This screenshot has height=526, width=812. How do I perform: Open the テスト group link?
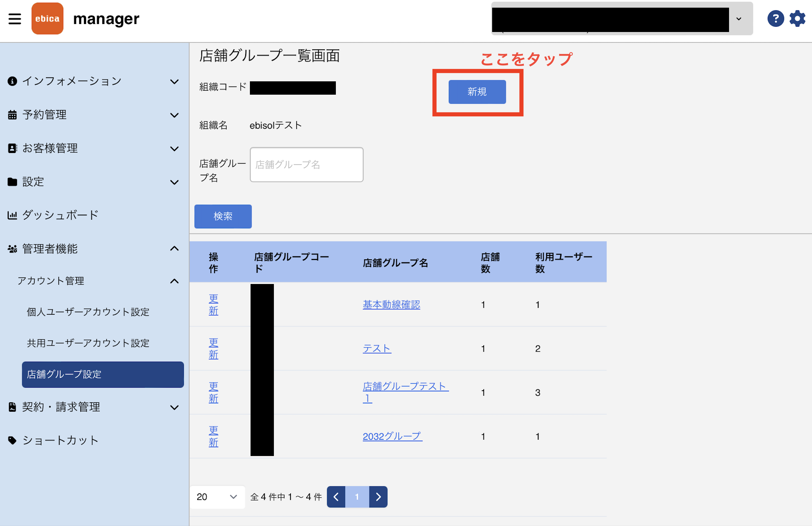coord(377,349)
